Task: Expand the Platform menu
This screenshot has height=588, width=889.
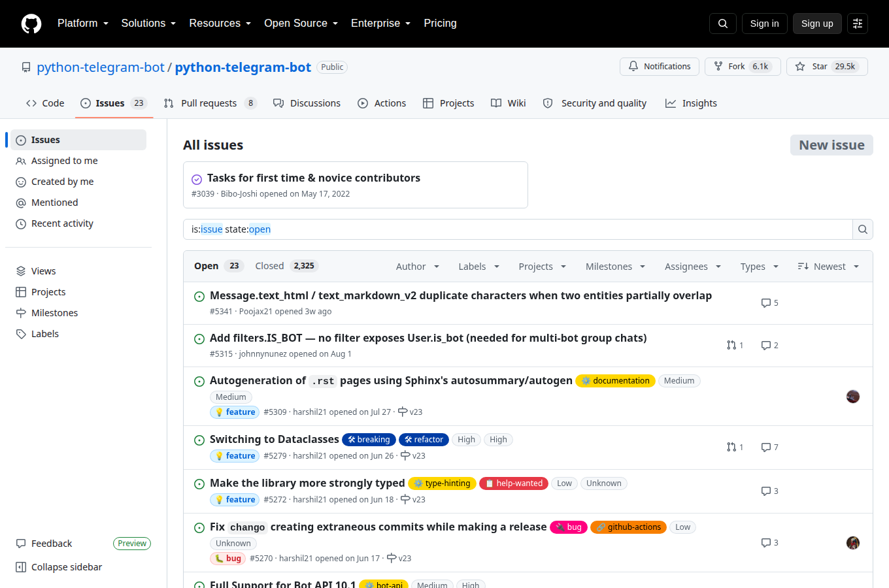Action: [x=83, y=24]
